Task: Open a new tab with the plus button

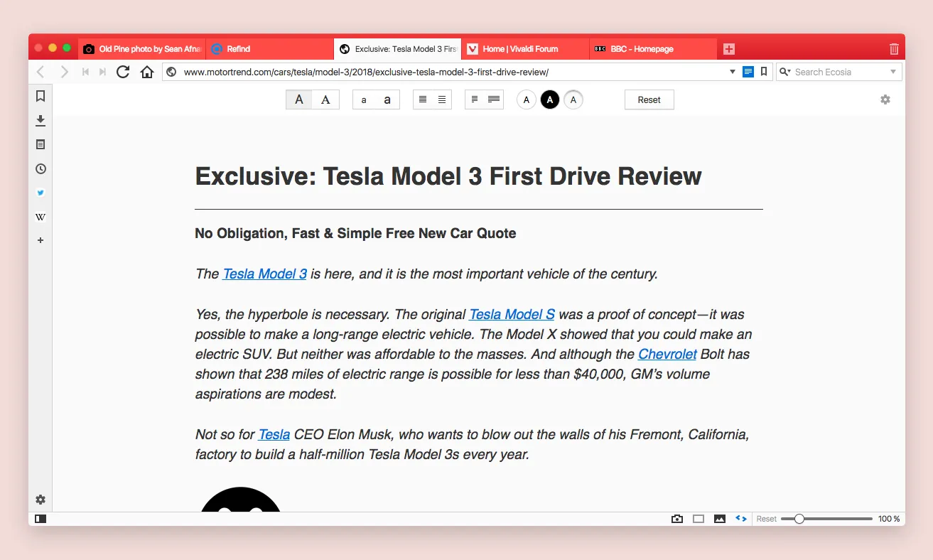Action: coord(729,49)
